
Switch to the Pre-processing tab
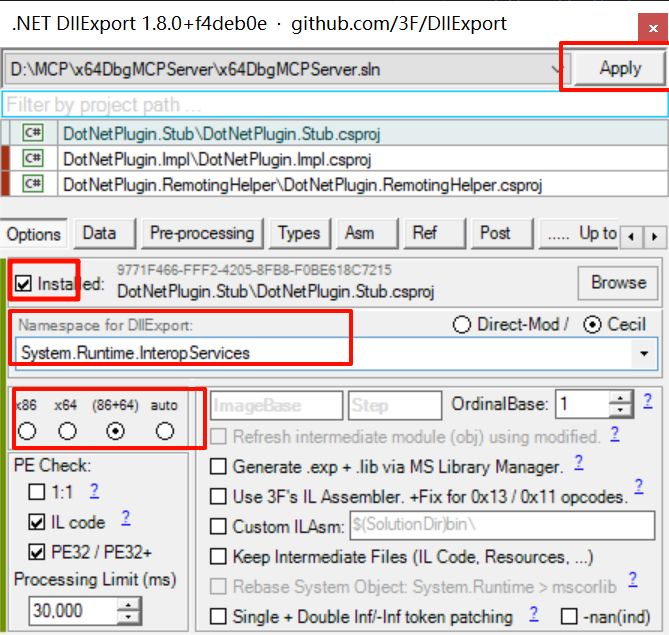[x=201, y=233]
